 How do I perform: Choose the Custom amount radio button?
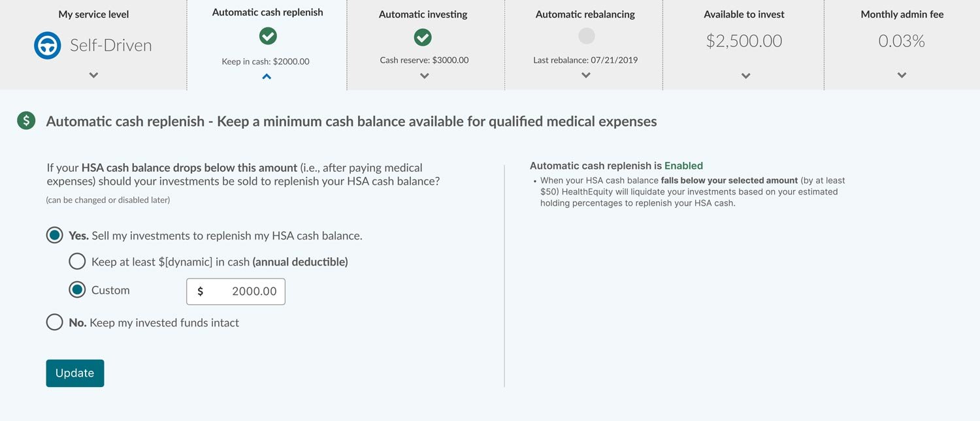tap(77, 290)
